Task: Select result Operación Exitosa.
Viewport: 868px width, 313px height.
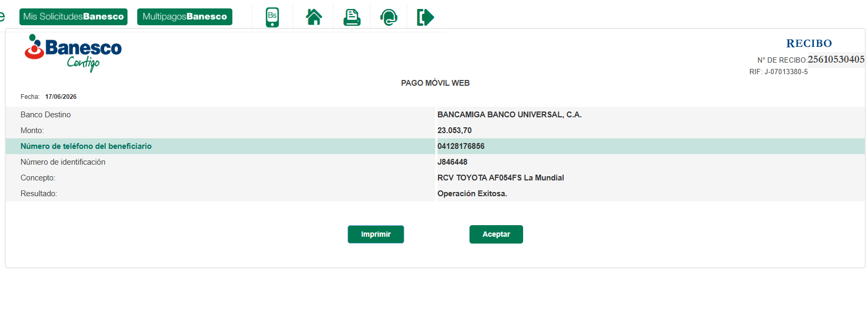Action: point(472,194)
